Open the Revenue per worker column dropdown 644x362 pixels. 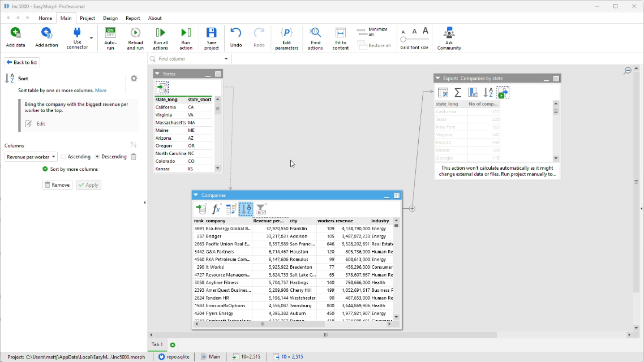(31, 157)
